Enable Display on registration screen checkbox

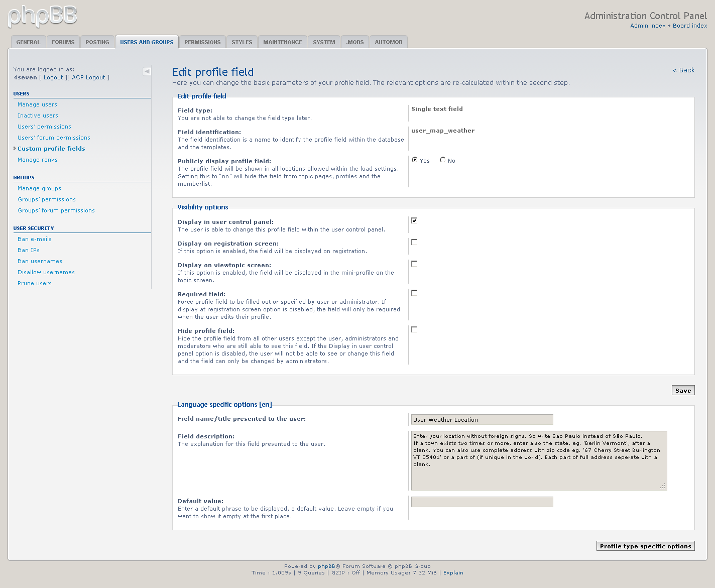tap(414, 242)
